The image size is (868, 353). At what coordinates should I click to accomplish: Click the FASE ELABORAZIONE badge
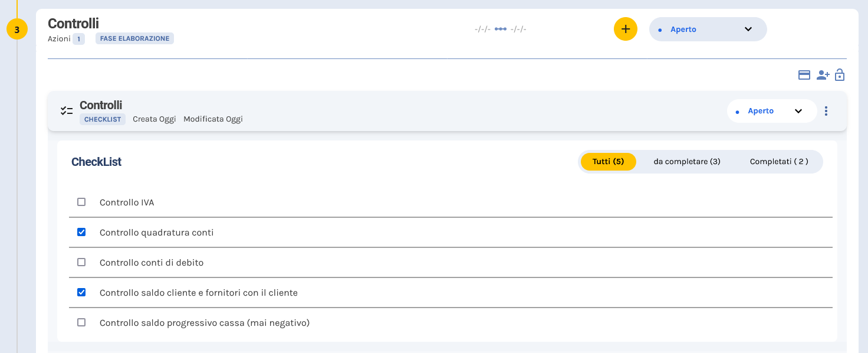134,39
